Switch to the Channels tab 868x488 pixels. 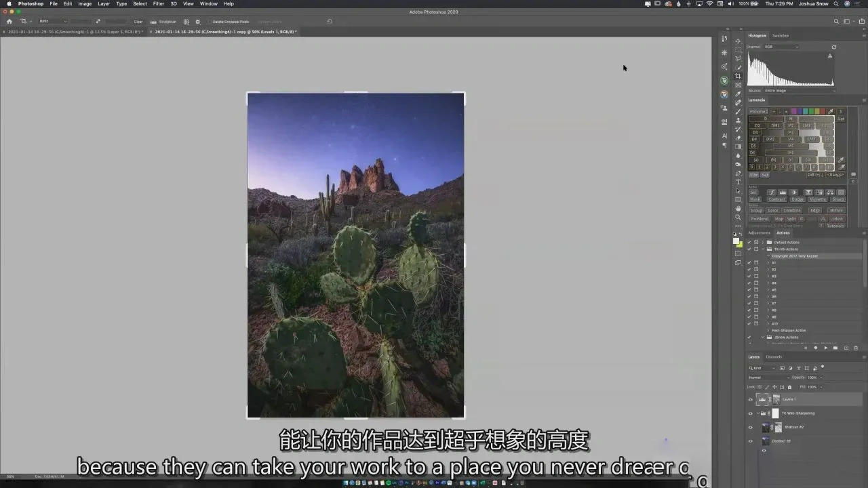coord(774,357)
